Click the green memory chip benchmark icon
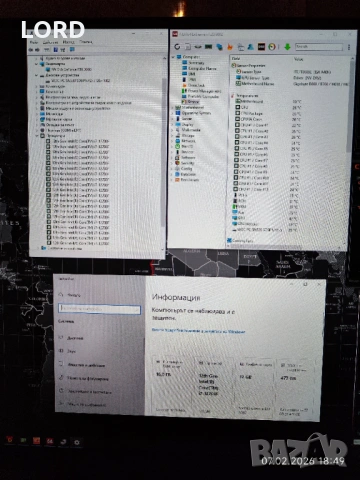360x480 pixels. coord(209,47)
